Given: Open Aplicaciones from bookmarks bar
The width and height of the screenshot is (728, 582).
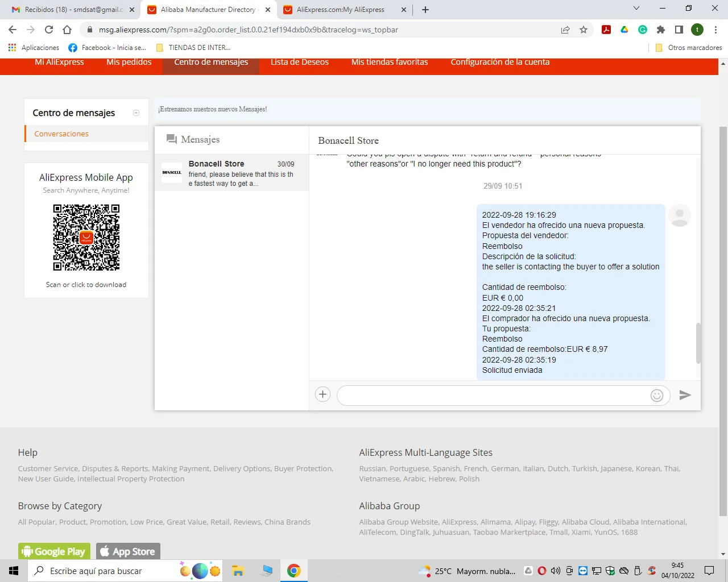Looking at the screenshot, I should tap(34, 48).
